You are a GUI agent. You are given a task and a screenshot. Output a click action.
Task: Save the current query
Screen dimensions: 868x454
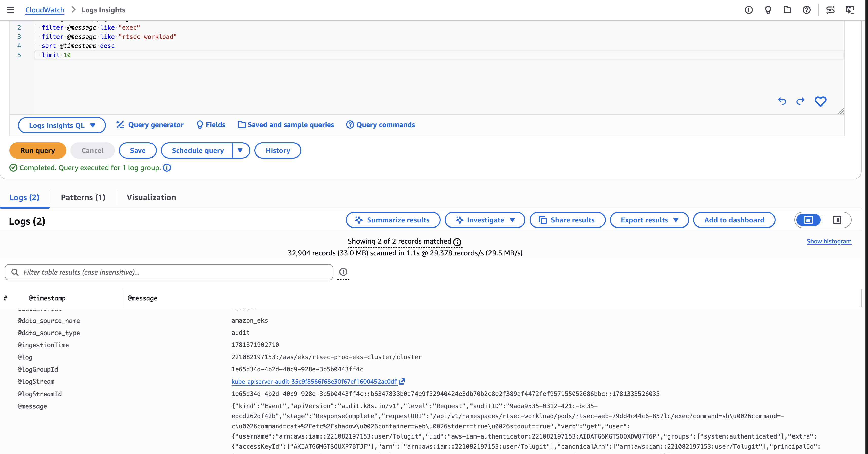(138, 150)
